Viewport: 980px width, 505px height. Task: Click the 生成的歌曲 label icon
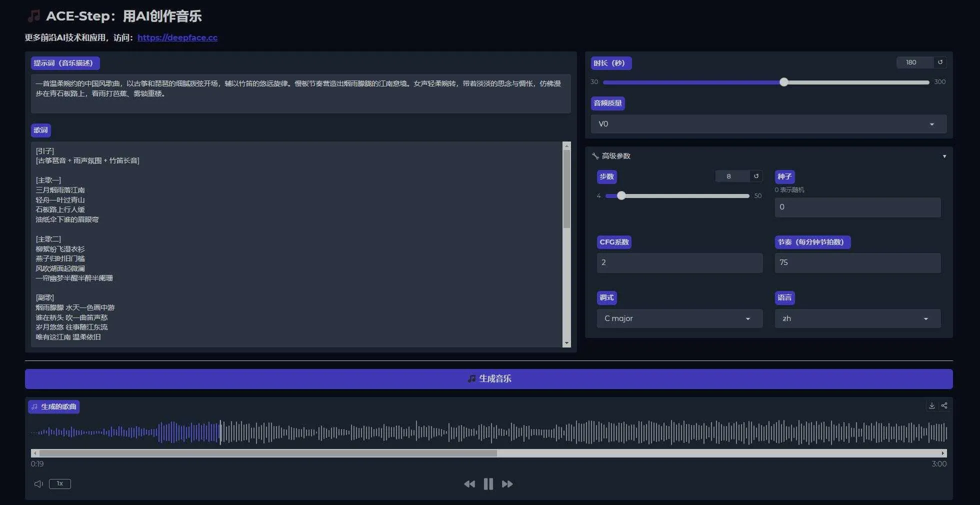point(34,407)
